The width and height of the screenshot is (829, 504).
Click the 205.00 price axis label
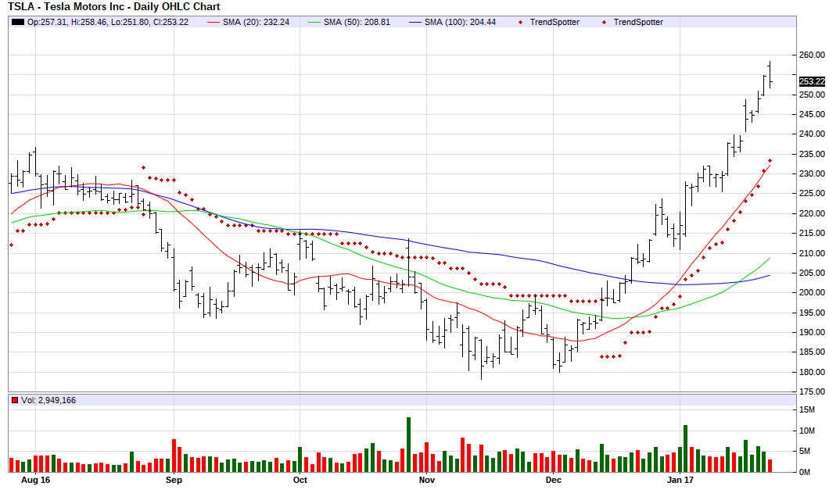tap(812, 273)
